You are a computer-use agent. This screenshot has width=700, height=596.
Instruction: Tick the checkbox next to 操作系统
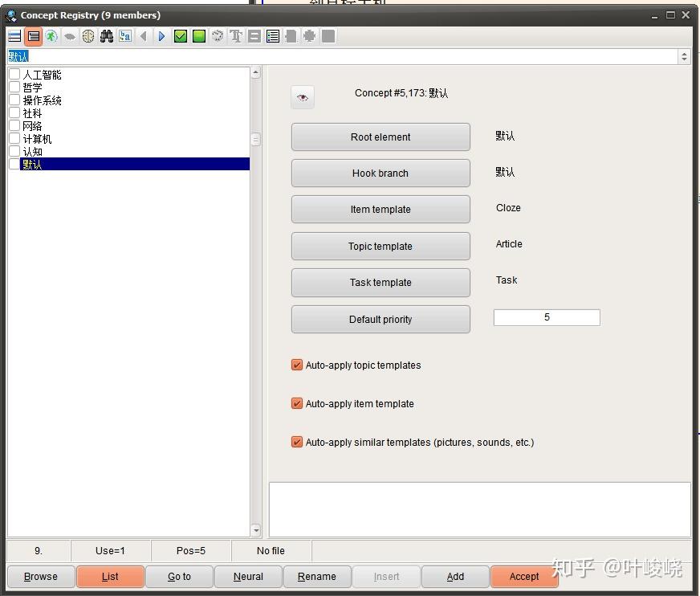pyautogui.click(x=14, y=100)
